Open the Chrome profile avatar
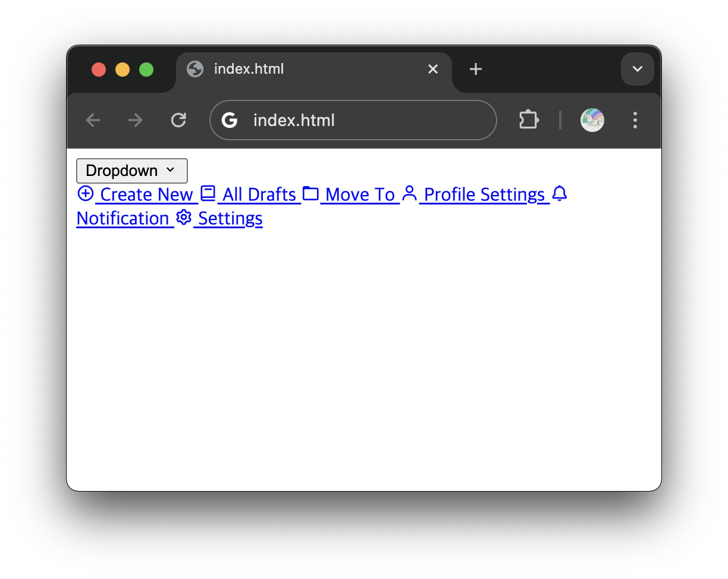This screenshot has width=728, height=579. pos(592,120)
